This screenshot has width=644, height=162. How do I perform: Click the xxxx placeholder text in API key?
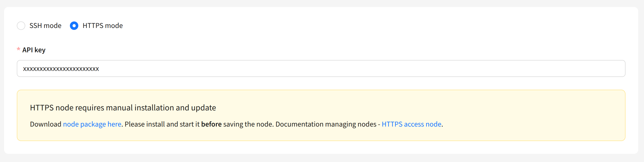coord(61,69)
